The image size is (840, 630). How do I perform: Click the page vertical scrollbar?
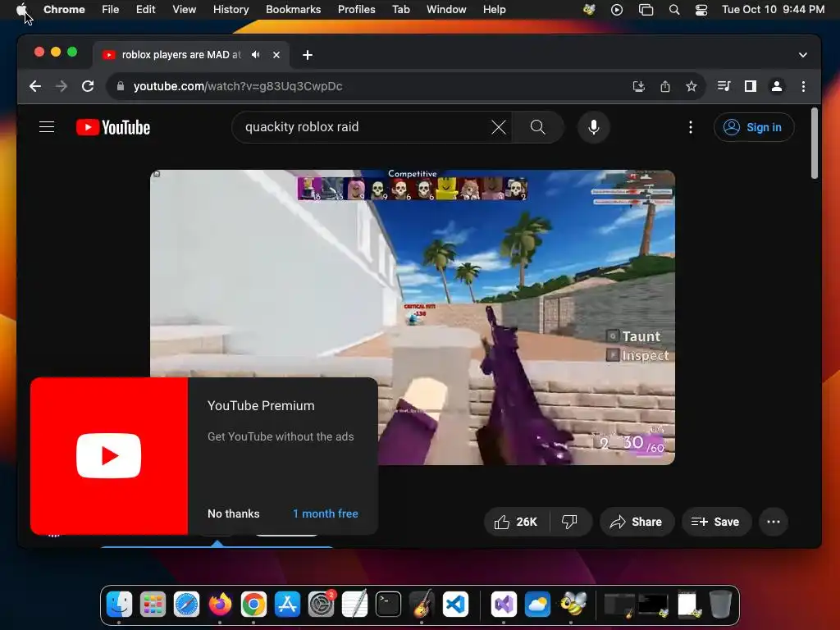pos(815,143)
